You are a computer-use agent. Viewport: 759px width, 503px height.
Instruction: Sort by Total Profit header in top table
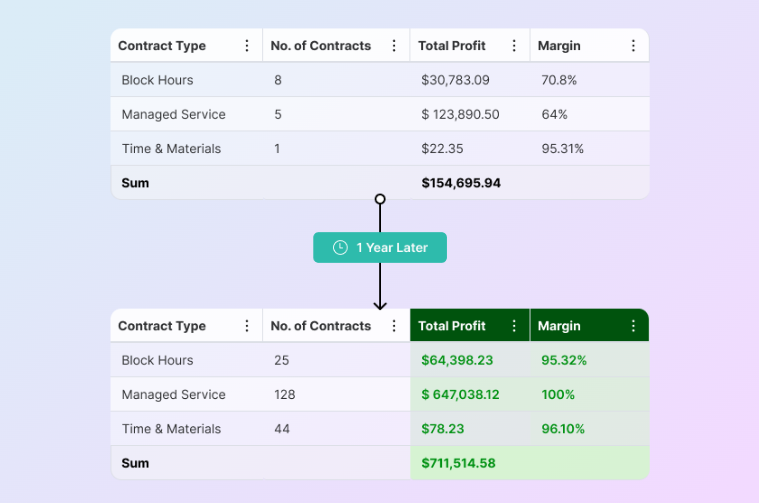(x=452, y=46)
